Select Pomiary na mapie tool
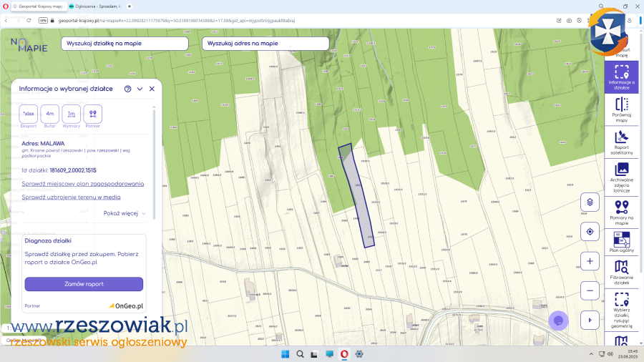The height and width of the screenshot is (362, 644). pos(621,212)
